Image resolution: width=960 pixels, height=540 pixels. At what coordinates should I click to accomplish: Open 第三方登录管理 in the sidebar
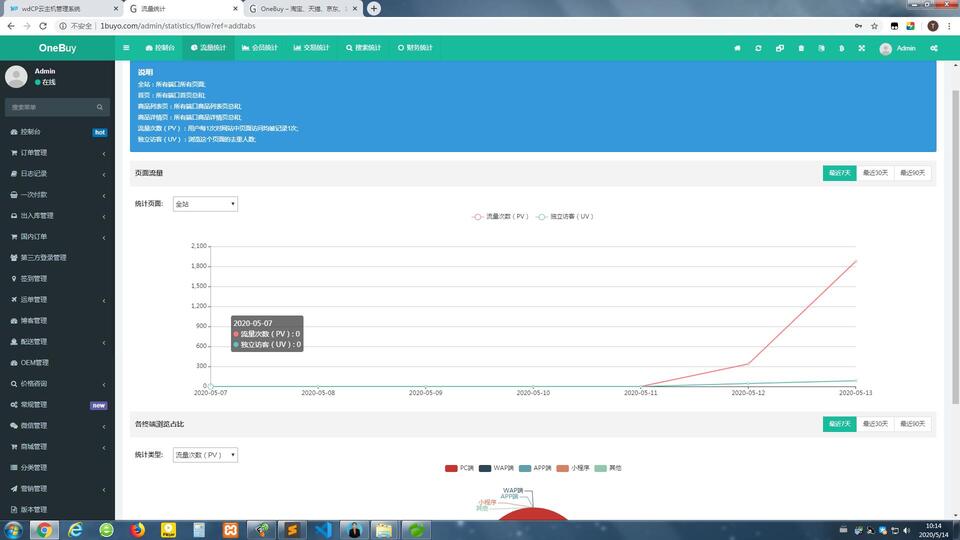tap(58, 258)
